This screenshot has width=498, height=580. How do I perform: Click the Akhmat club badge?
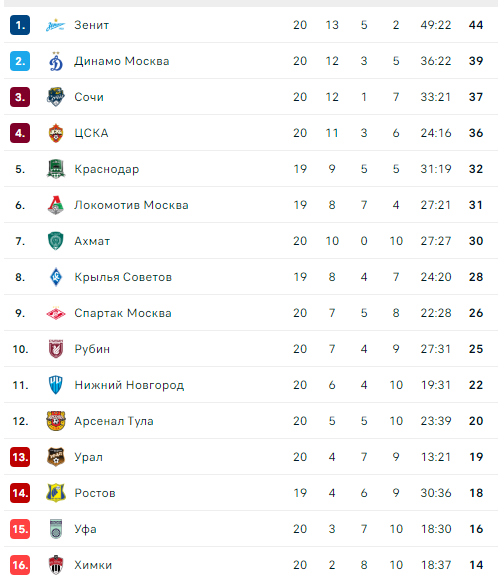tap(55, 241)
